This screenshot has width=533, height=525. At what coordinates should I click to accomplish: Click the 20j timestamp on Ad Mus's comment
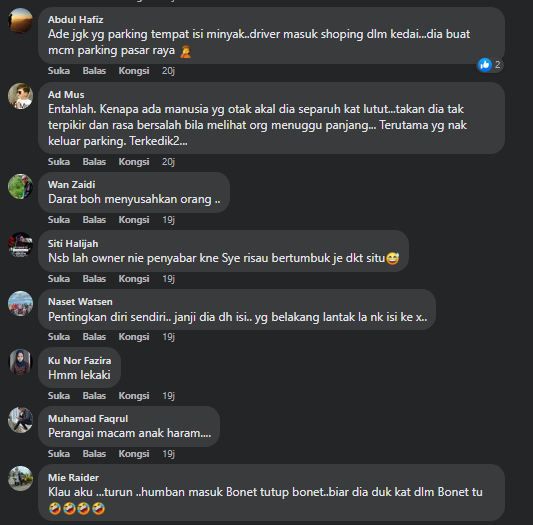[168, 162]
